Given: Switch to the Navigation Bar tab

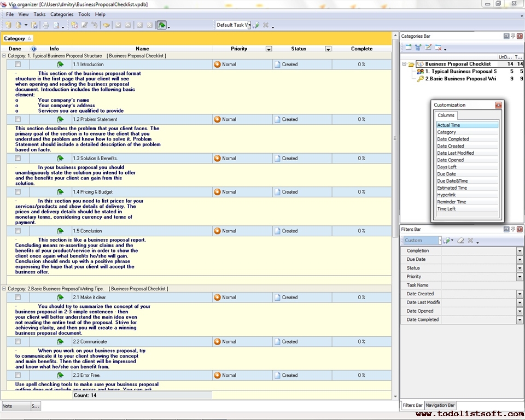Looking at the screenshot, I should pos(440,405).
